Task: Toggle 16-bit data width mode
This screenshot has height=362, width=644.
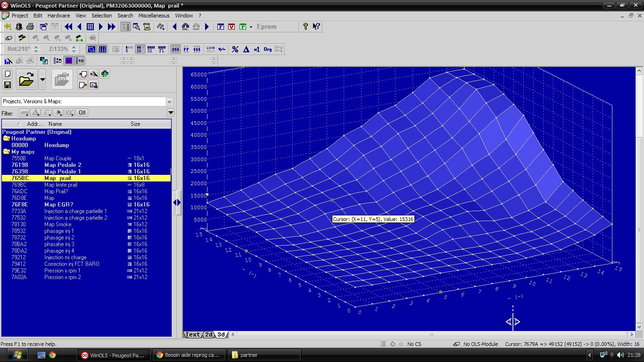Action: [x=140, y=49]
